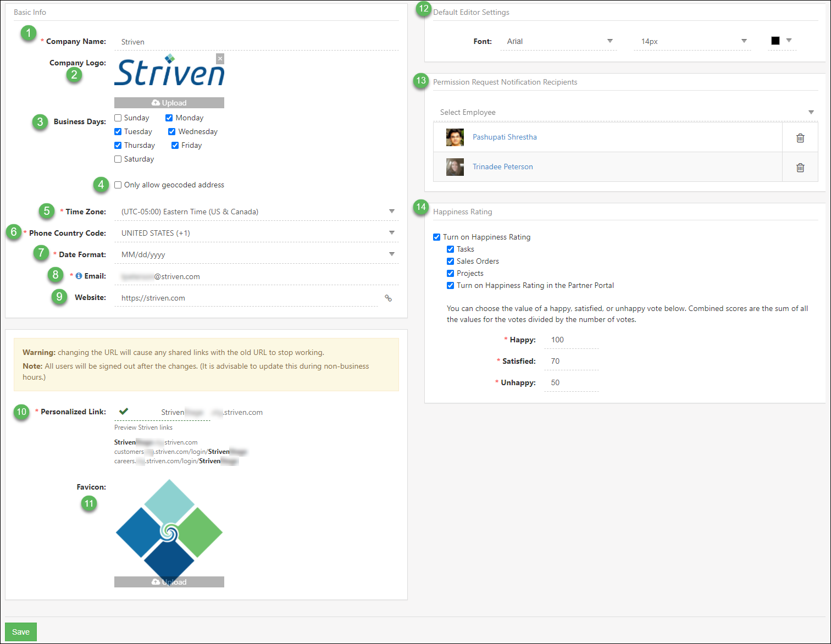
Task: Click the customers striven.com login preview URL
Action: pos(181,452)
